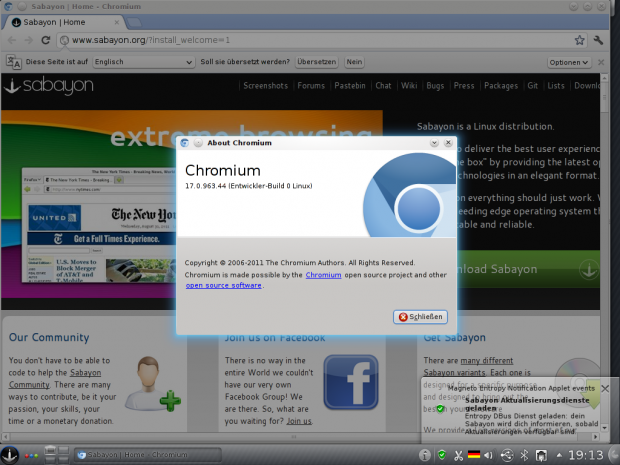Viewport: 620px width, 465px height.
Task: Click the Übersetzen button
Action: (316, 62)
